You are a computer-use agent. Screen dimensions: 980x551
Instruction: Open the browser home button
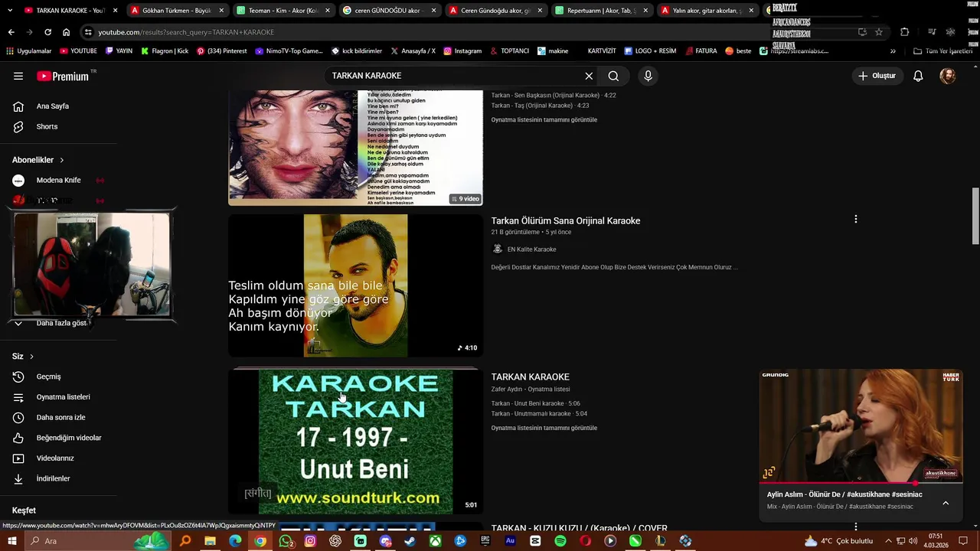(66, 32)
